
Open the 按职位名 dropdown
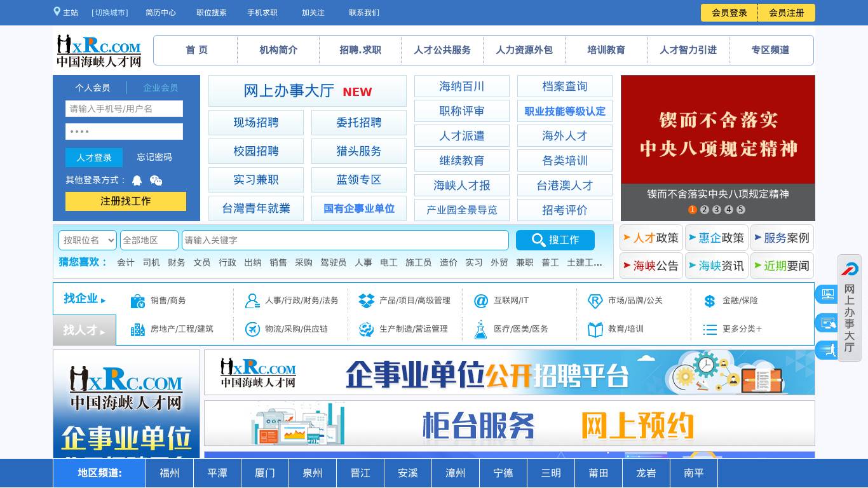[x=87, y=240]
